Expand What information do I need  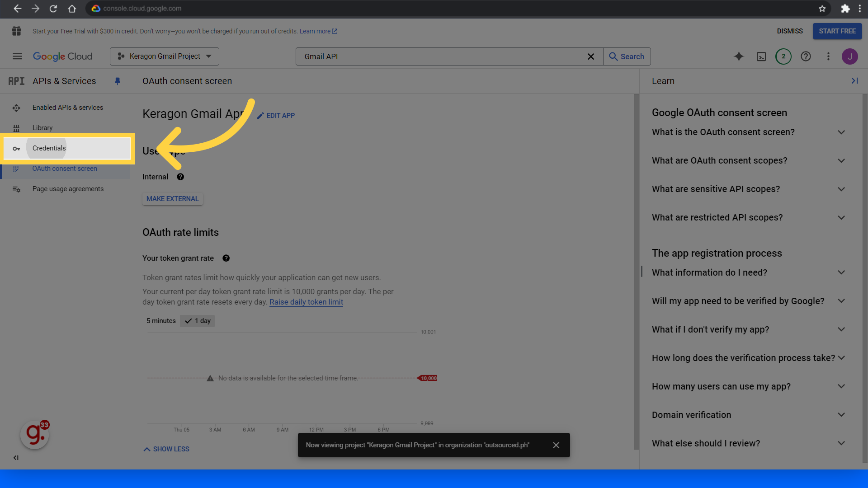coord(749,272)
